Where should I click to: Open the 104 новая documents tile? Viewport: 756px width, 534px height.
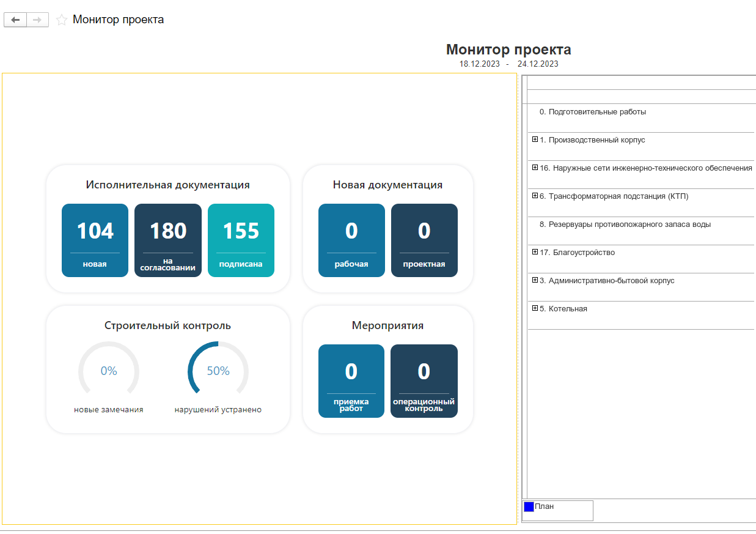click(x=95, y=240)
